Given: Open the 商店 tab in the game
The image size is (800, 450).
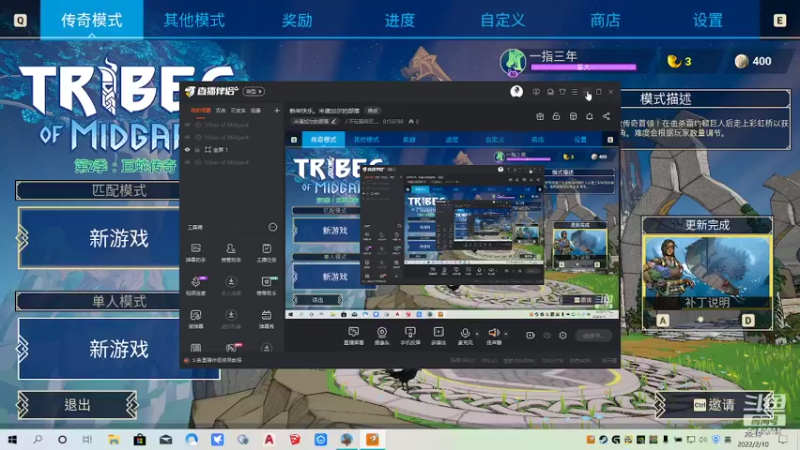Looking at the screenshot, I should pyautogui.click(x=605, y=20).
